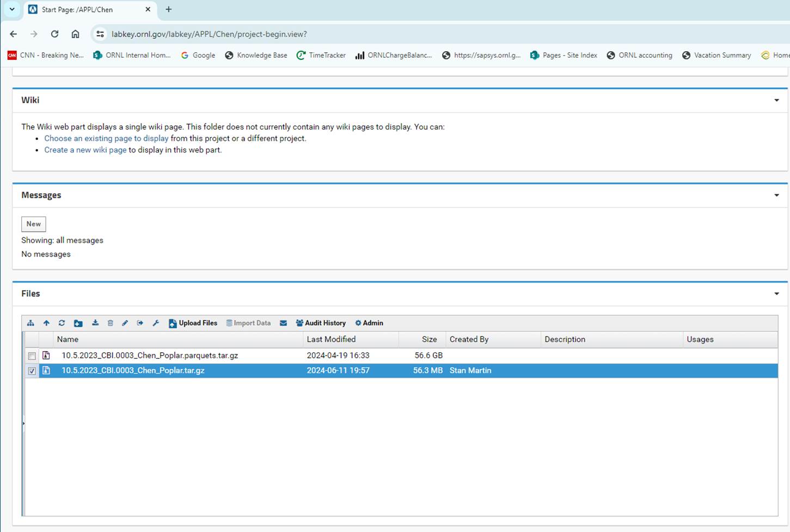Screen dimensions: 790x532
Task: Go to parent folder using up arrow
Action: [x=46, y=323]
